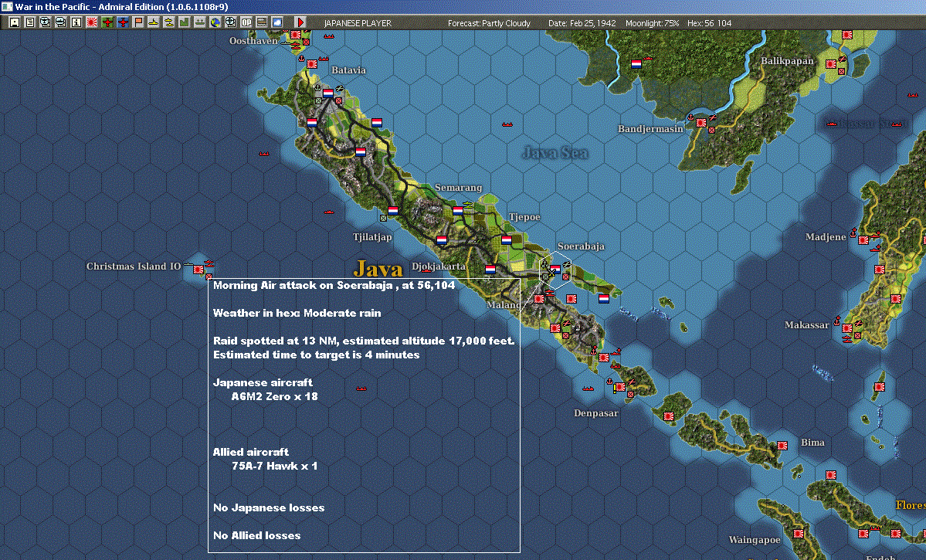The height and width of the screenshot is (560, 926).
Task: Open the OP toolbar button
Action: click(246, 22)
